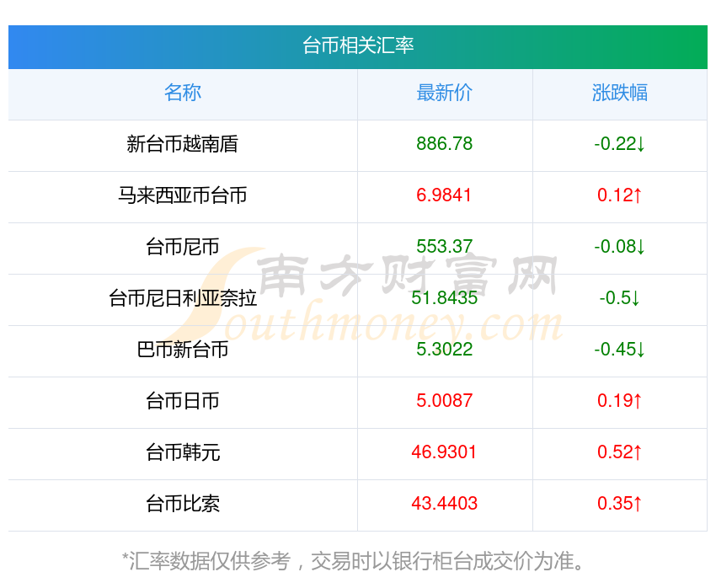This screenshot has width=716, height=588.
Task: Click the change value 0.52↑
Action: (620, 452)
